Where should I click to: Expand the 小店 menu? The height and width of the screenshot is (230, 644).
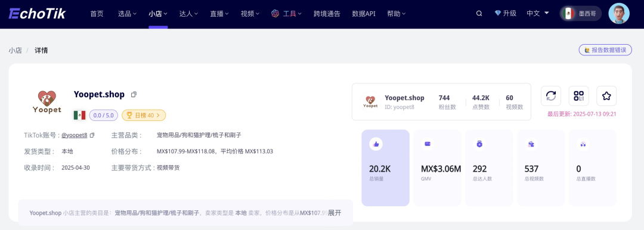click(158, 14)
